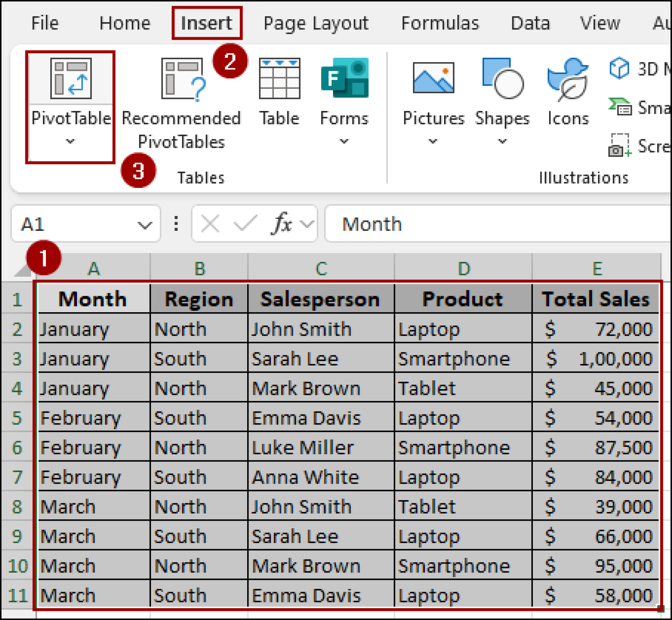
Task: Click the PivotTable icon
Action: (71, 78)
